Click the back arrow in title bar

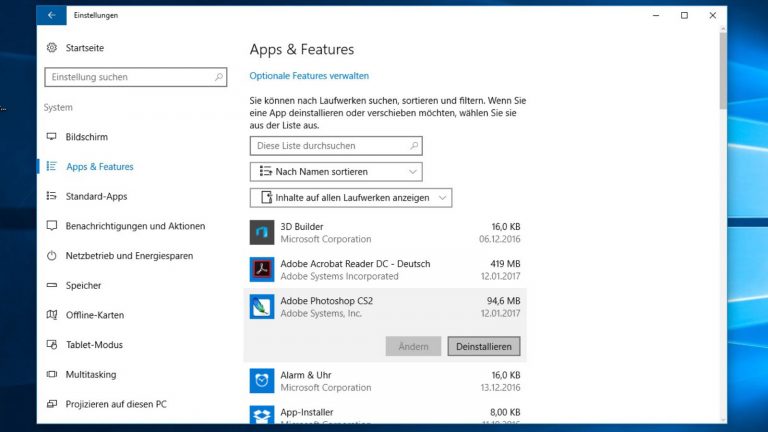(51, 15)
